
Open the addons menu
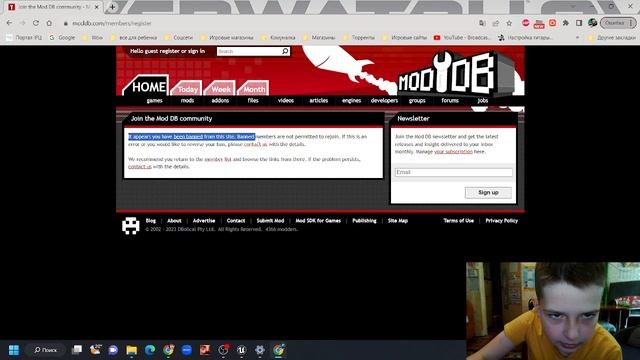click(x=220, y=100)
